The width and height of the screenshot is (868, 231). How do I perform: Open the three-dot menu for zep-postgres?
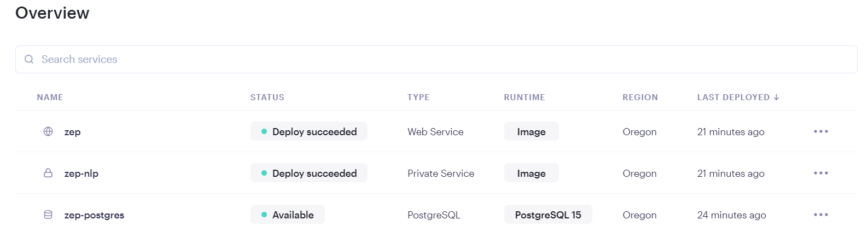820,215
